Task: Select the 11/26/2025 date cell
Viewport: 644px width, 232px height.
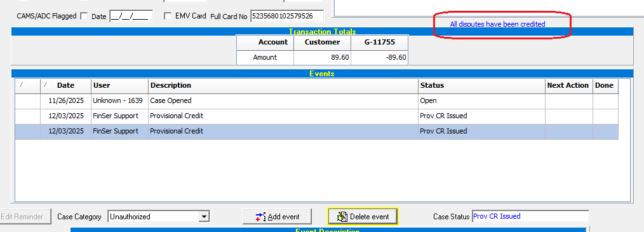Action: pyautogui.click(x=65, y=101)
